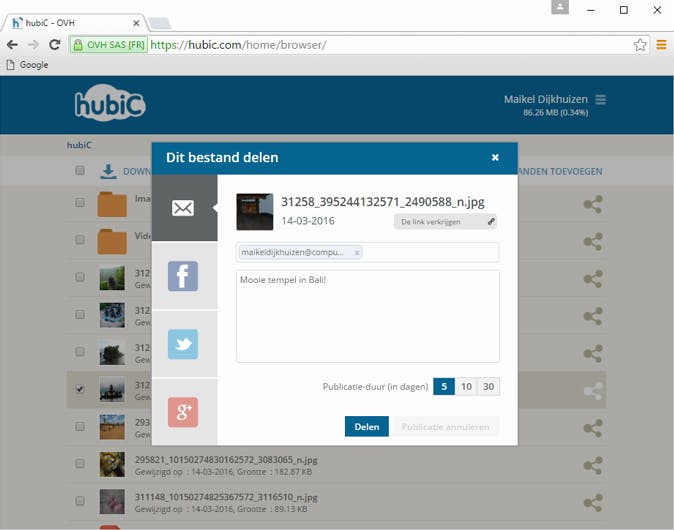The width and height of the screenshot is (674, 530).
Task: Open Chrome menu hamburger icon
Action: [662, 45]
